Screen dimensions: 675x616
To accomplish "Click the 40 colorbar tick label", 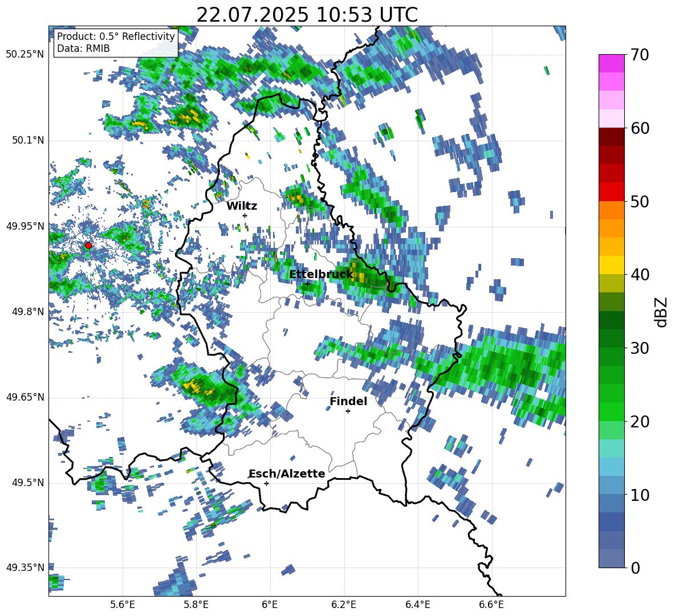I will [x=639, y=275].
